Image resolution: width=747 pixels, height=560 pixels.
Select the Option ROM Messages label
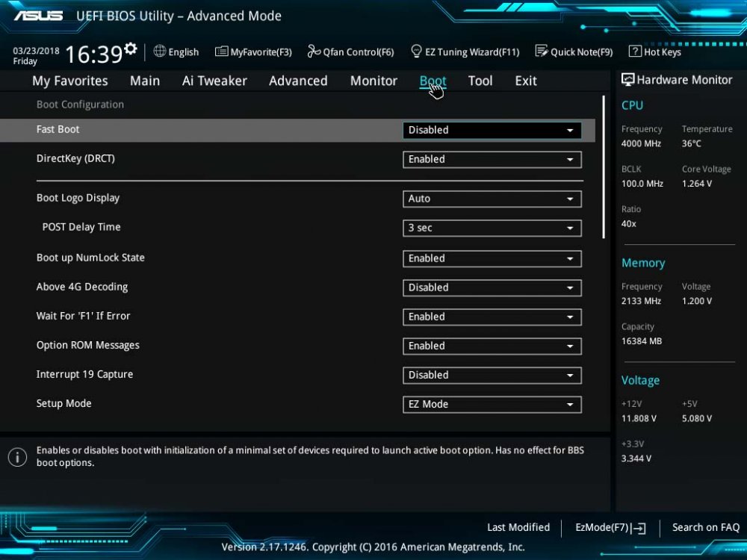88,345
